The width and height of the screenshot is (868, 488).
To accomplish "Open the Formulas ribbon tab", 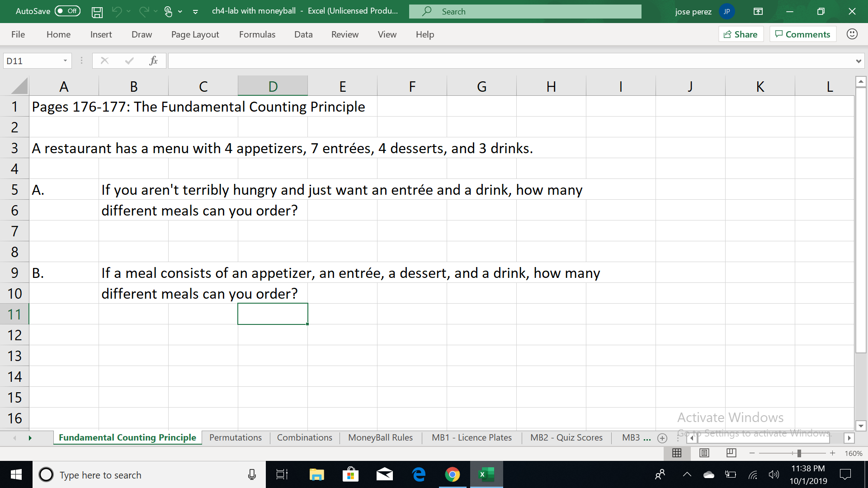I will 257,34.
